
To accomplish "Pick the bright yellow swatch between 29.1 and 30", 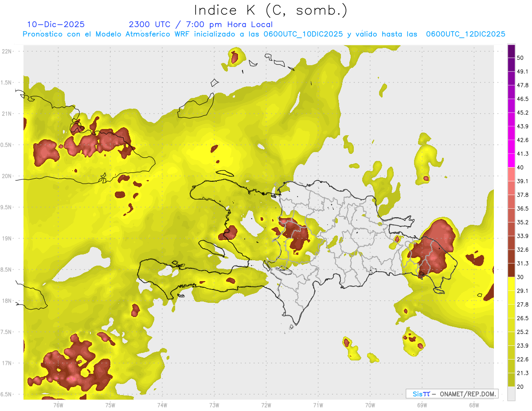I will pos(511,284).
